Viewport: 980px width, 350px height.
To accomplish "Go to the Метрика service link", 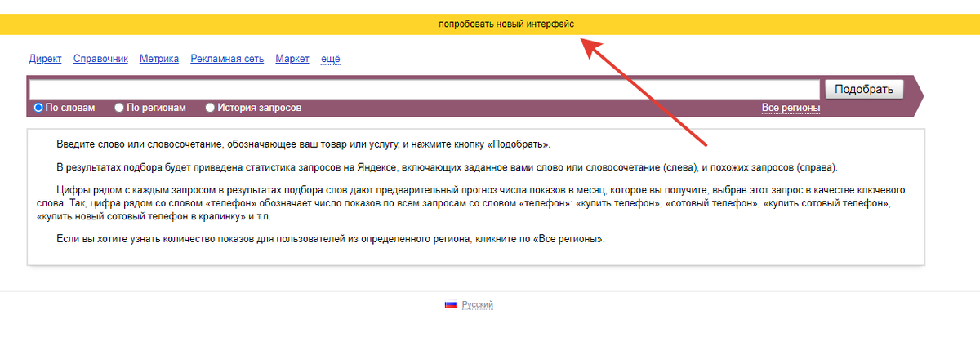I will [x=159, y=59].
